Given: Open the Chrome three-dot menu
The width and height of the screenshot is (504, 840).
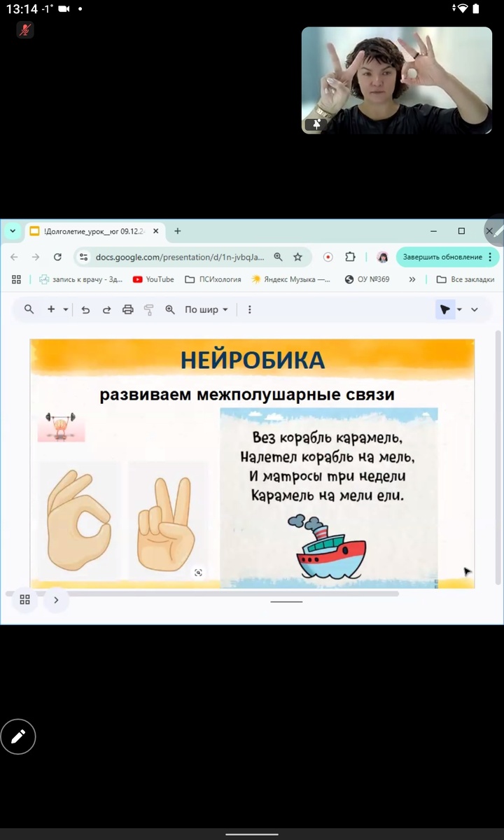Looking at the screenshot, I should click(491, 257).
